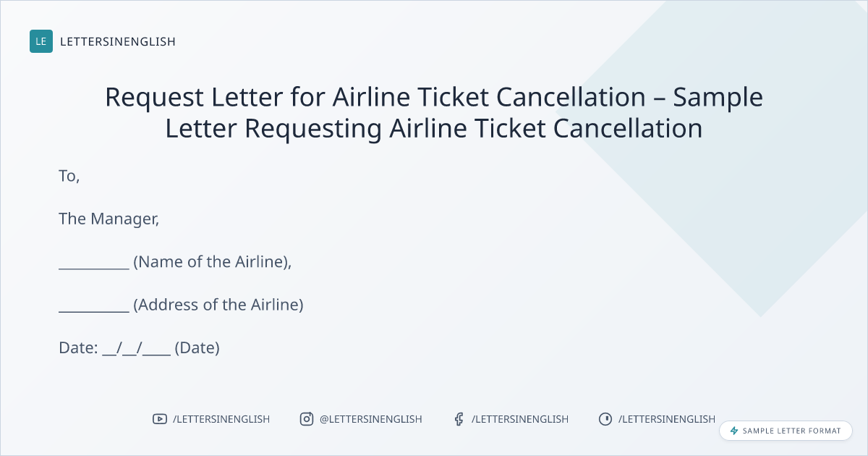Open the Instagram @LETTERSINENGLISH handle
Screen dimensions: 868x456
click(x=370, y=419)
